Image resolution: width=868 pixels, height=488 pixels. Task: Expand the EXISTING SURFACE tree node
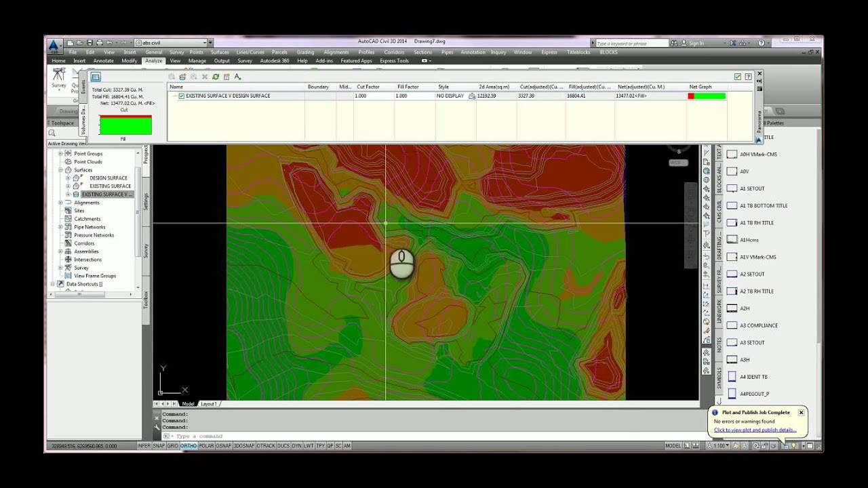pyautogui.click(x=68, y=186)
